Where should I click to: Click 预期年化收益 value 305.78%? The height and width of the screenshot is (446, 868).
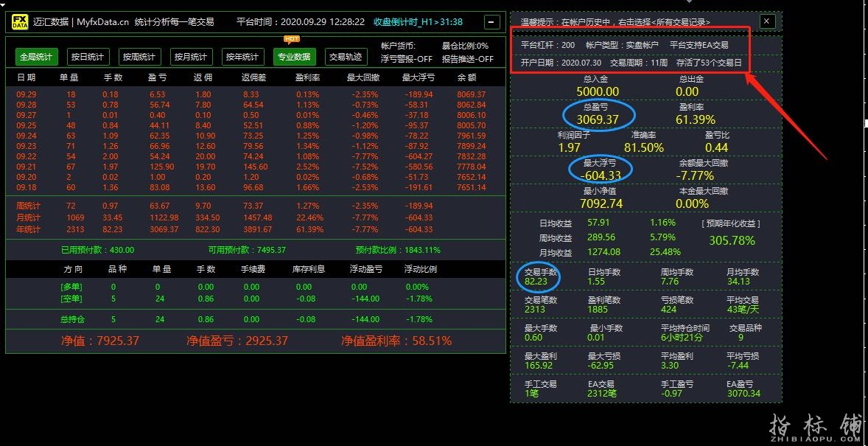coord(732,241)
